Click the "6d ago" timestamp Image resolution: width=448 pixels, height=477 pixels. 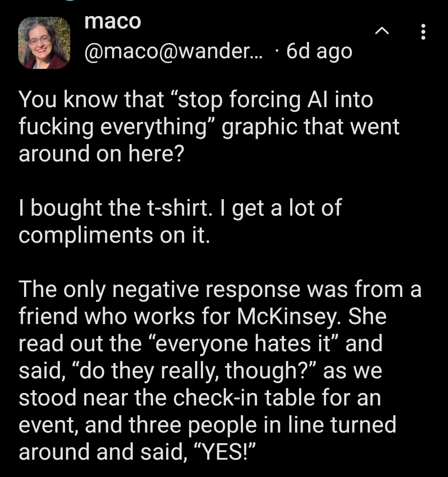[x=319, y=52]
